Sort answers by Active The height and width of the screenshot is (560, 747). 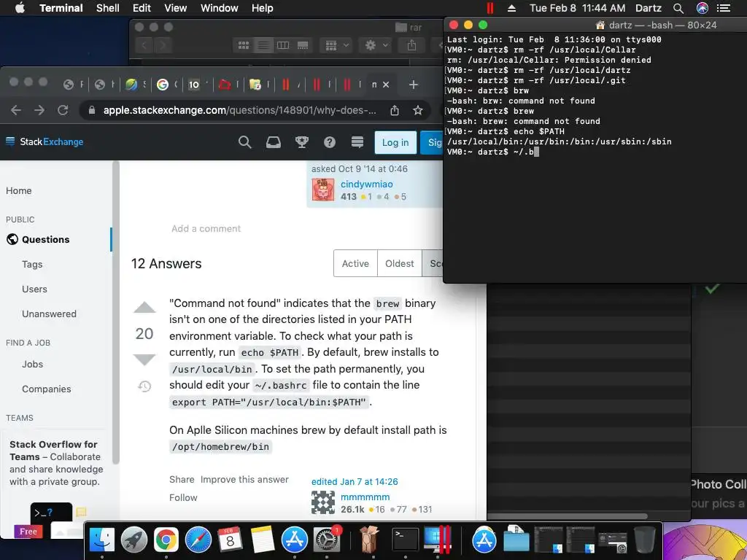click(355, 263)
